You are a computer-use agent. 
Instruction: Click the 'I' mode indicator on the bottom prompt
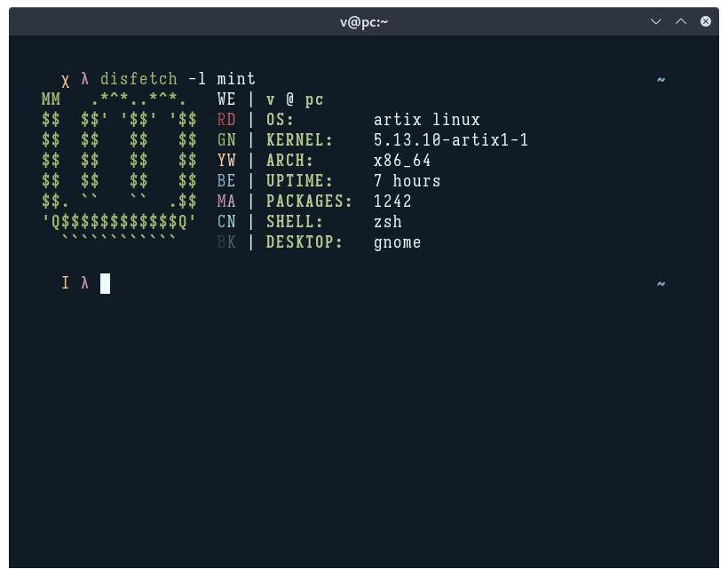coord(65,282)
